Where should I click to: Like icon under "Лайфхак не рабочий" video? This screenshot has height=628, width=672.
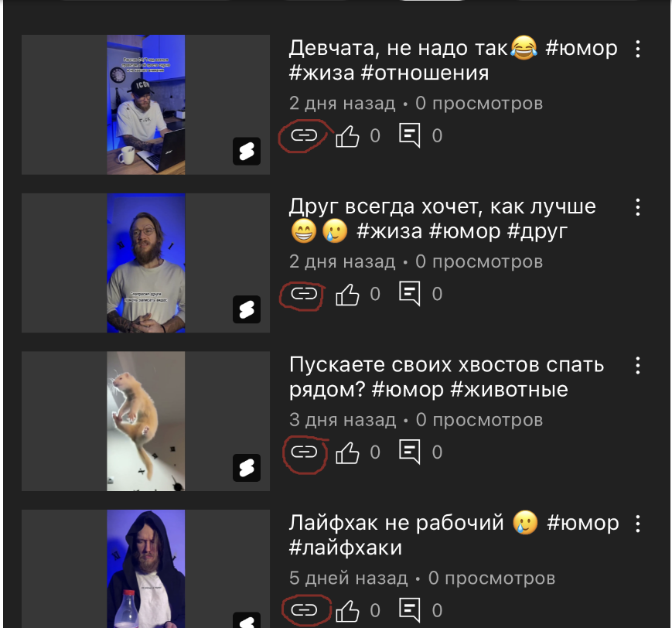347,610
